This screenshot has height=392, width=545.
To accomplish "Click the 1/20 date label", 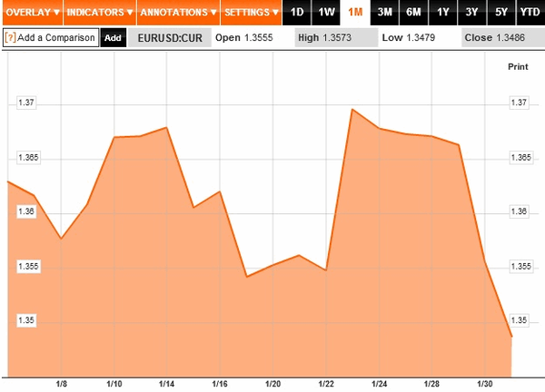I will click(272, 384).
